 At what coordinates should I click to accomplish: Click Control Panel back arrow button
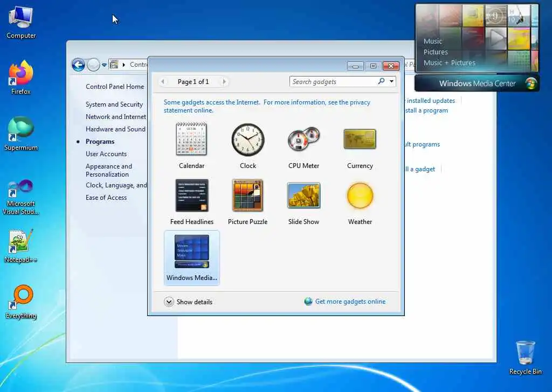78,65
